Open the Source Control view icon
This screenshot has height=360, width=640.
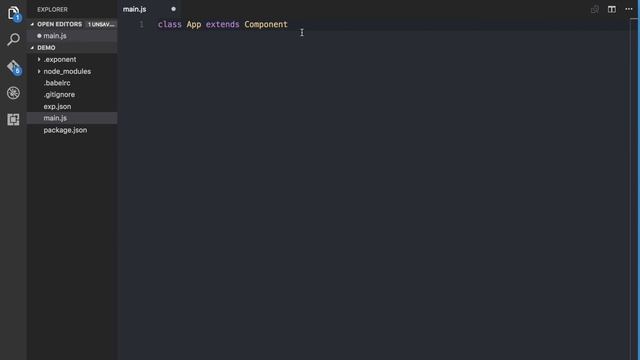(13, 67)
